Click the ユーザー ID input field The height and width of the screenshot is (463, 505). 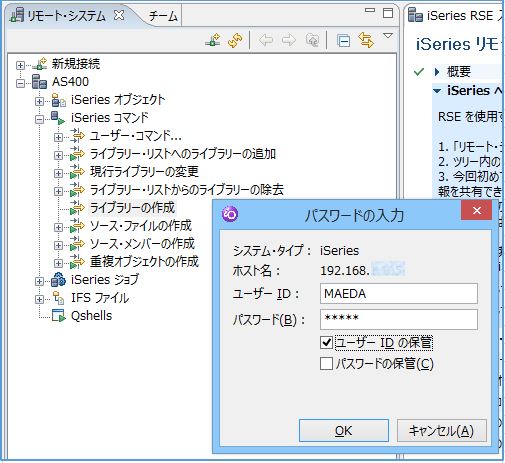click(399, 294)
